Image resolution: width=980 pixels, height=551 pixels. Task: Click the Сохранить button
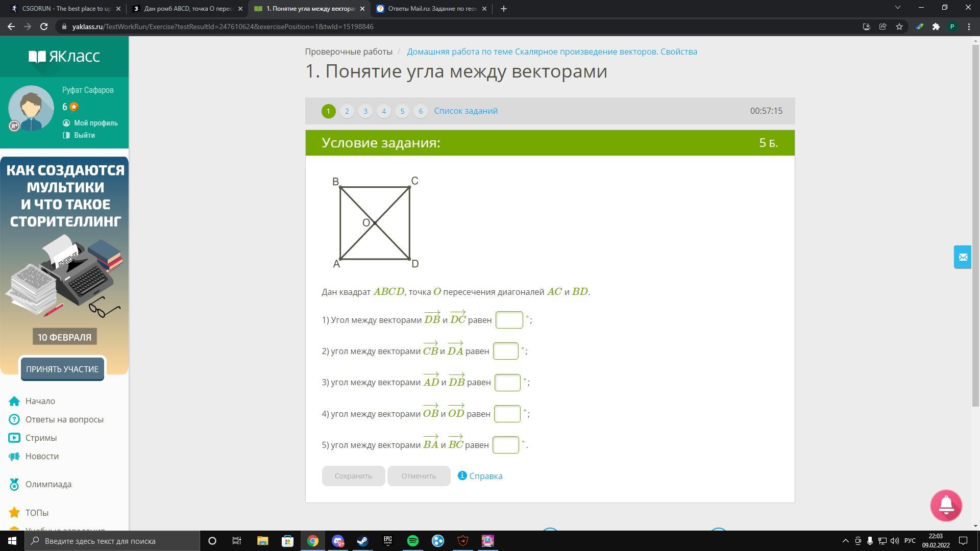[353, 475]
